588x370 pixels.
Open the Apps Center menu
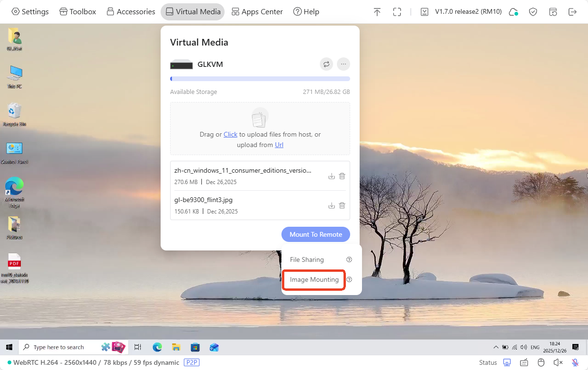[x=257, y=12]
